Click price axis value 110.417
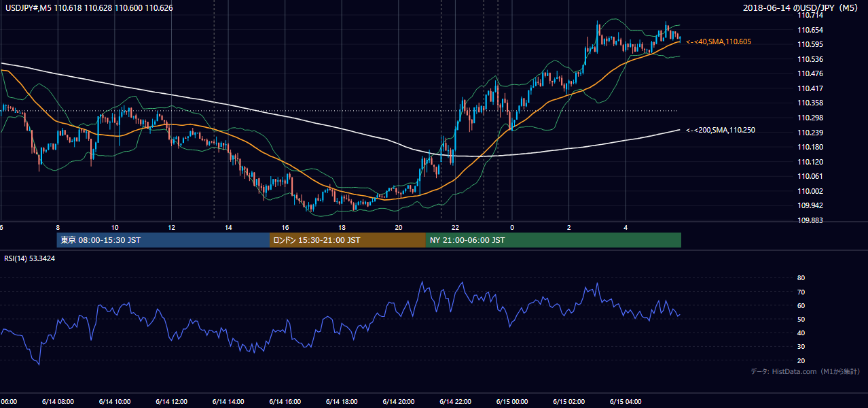The width and height of the screenshot is (868, 408). click(810, 88)
